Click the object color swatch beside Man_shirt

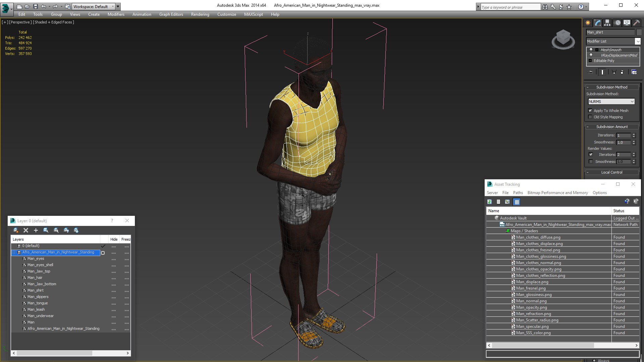click(x=639, y=32)
